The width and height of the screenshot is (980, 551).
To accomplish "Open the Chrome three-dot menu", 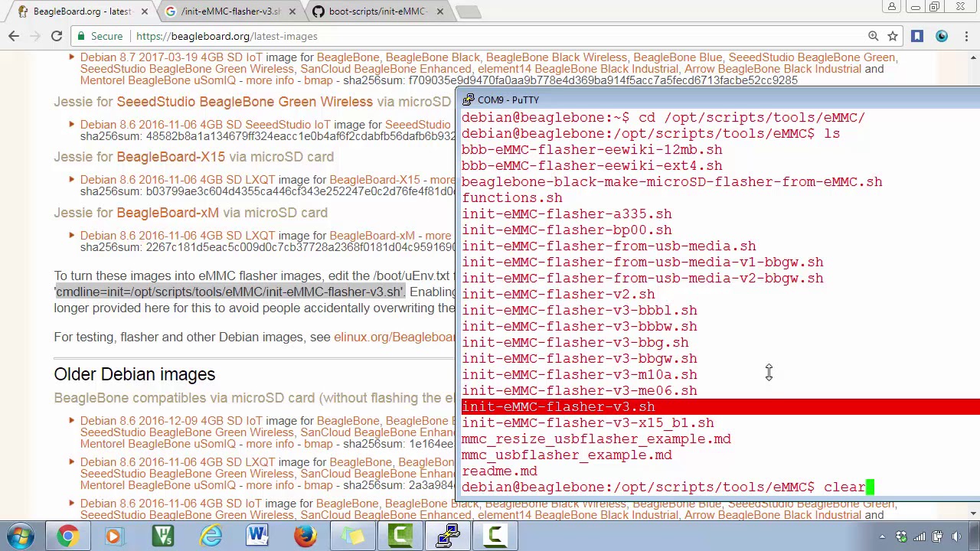I will coord(966,36).
